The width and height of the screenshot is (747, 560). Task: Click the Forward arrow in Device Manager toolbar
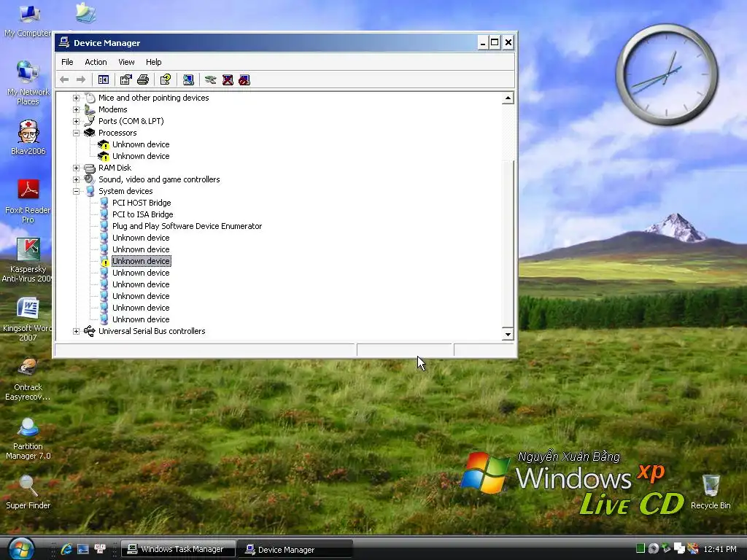(x=81, y=80)
